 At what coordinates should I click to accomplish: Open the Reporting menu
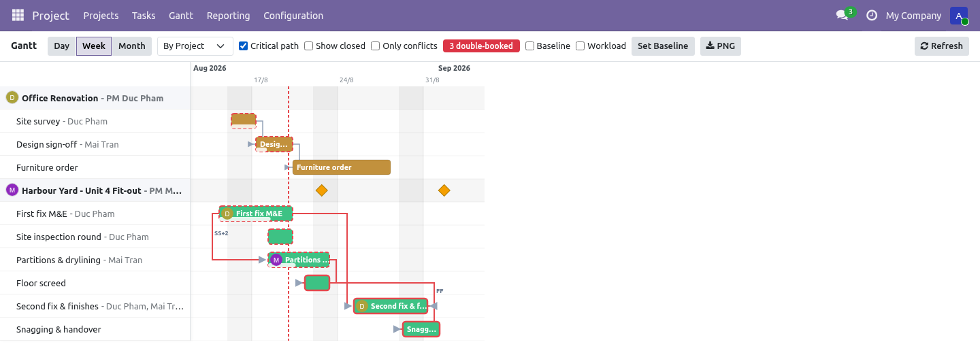(x=228, y=16)
